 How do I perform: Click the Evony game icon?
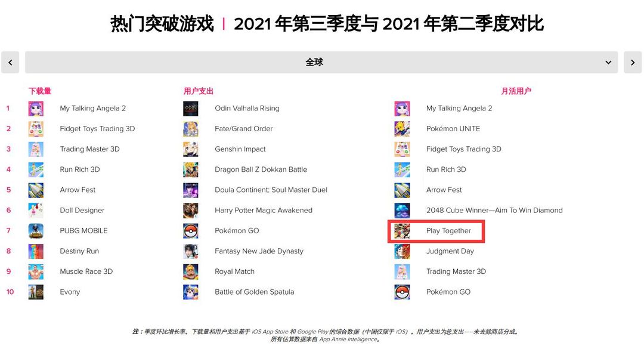(36, 292)
